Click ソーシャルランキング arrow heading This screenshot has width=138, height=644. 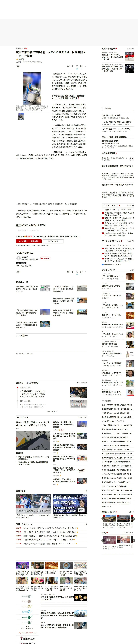pyautogui.click(x=112, y=241)
